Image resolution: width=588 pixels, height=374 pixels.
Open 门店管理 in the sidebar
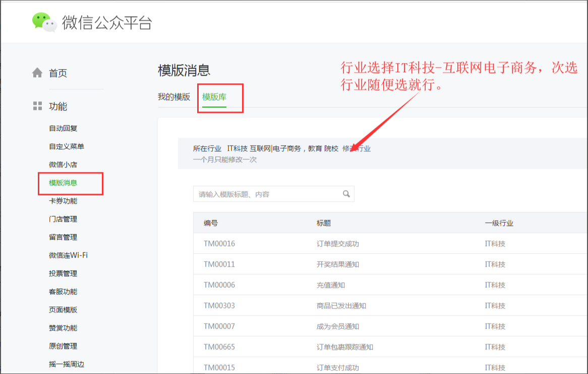point(63,219)
